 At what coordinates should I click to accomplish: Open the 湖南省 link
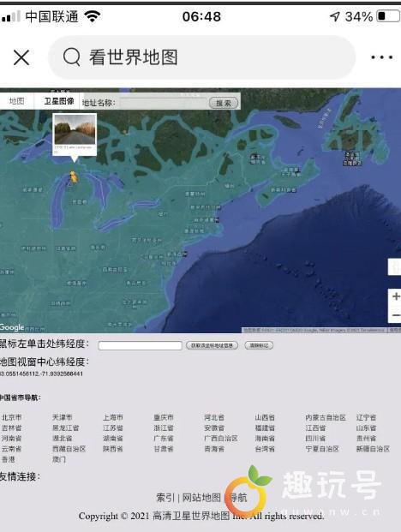click(x=113, y=439)
